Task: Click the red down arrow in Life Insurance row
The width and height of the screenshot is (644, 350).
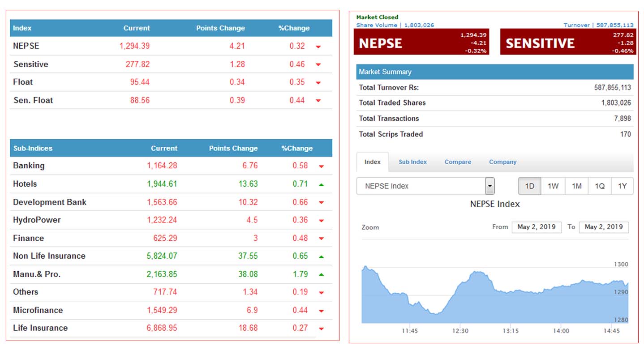Action: click(x=321, y=329)
